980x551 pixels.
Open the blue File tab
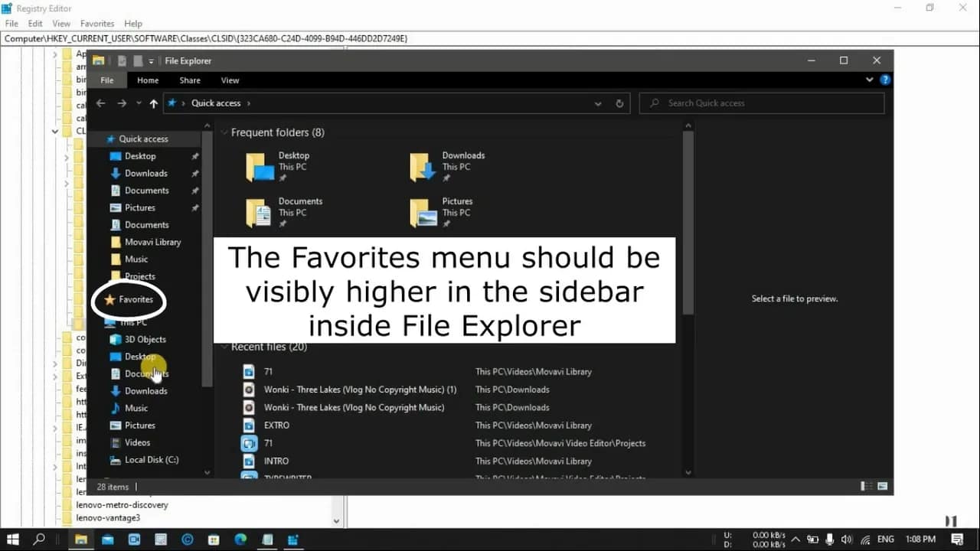(x=107, y=80)
